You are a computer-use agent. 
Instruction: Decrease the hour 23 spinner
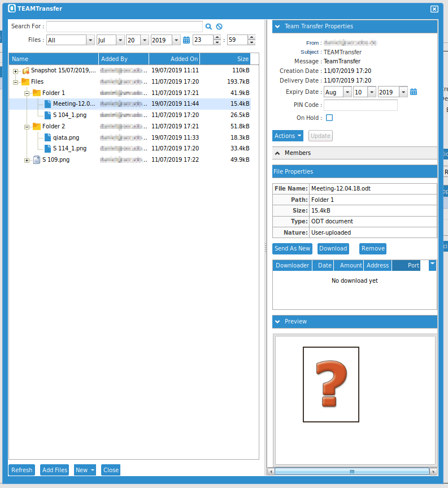coord(217,42)
